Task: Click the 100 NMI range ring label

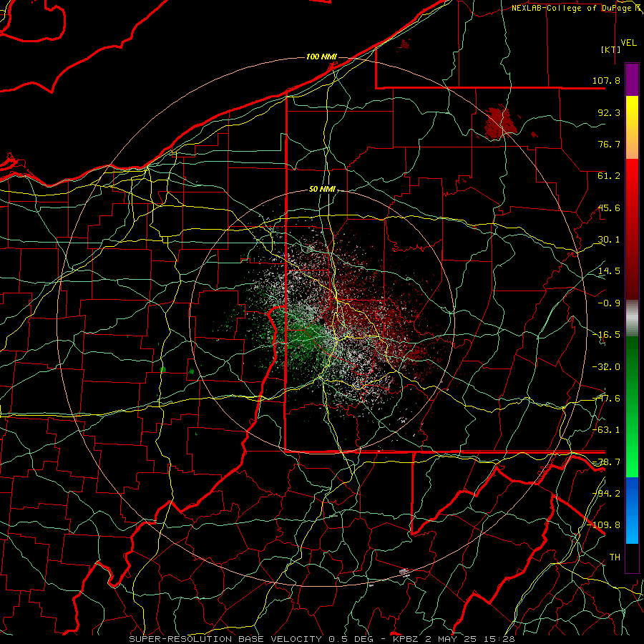Action: click(321, 57)
